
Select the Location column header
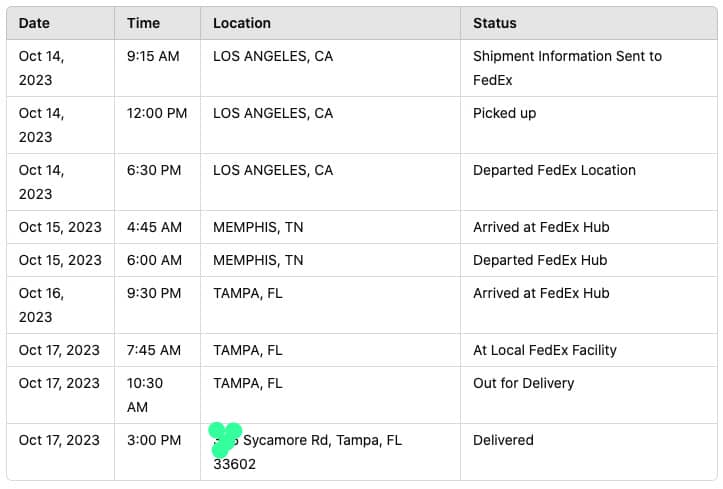click(242, 23)
